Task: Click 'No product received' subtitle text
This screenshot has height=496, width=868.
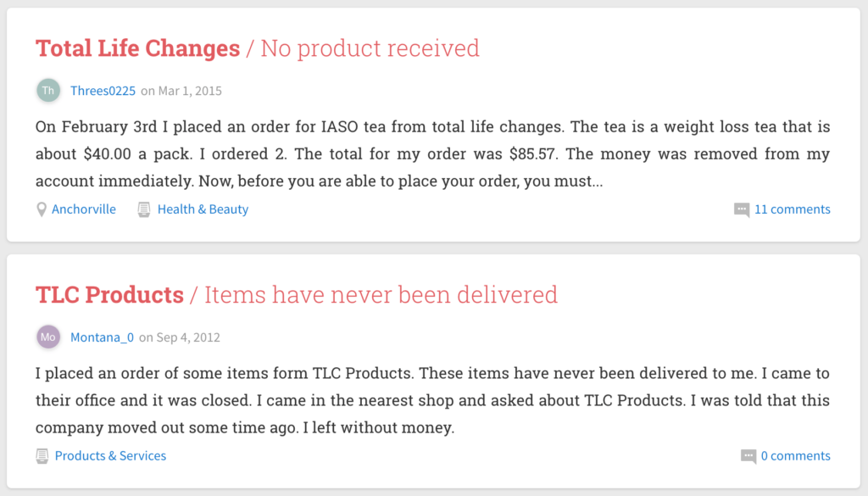Action: (x=370, y=48)
